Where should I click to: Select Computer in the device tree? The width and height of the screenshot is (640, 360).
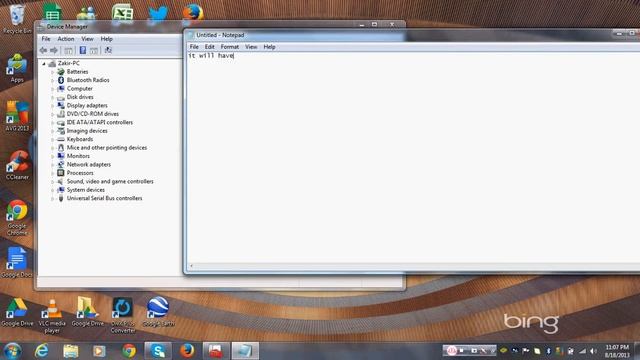(80, 89)
